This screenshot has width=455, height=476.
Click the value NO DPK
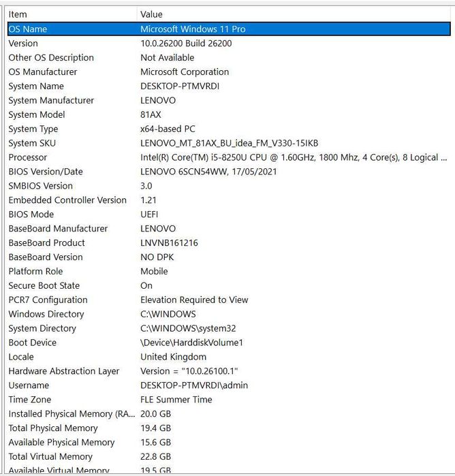coord(157,257)
